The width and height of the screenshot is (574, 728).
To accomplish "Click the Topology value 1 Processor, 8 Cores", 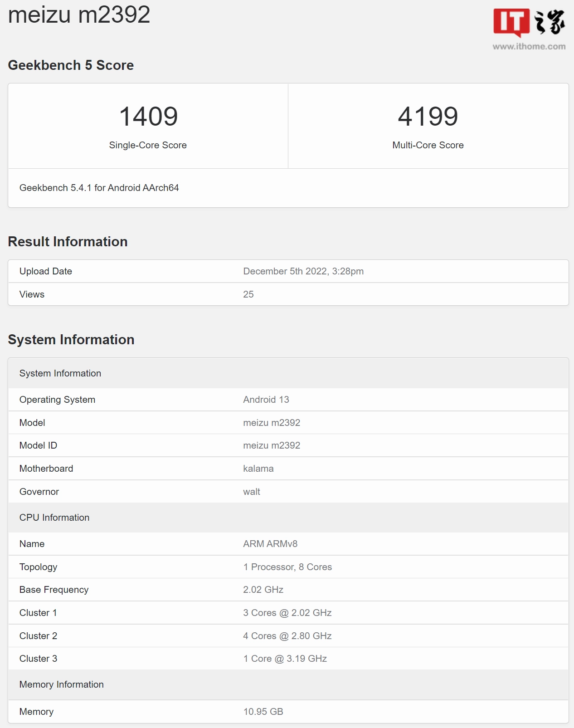I will pos(287,567).
